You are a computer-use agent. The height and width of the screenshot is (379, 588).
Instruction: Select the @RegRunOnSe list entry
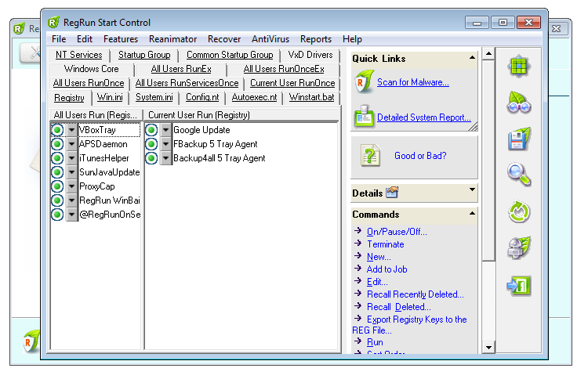click(x=110, y=215)
